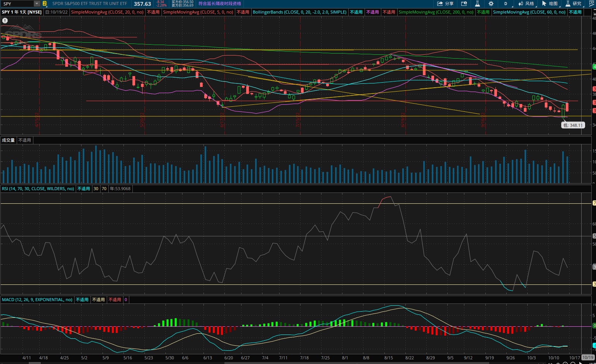Click the MACD histogram value 0 box
596x364 pixels.
pyautogui.click(x=126, y=300)
